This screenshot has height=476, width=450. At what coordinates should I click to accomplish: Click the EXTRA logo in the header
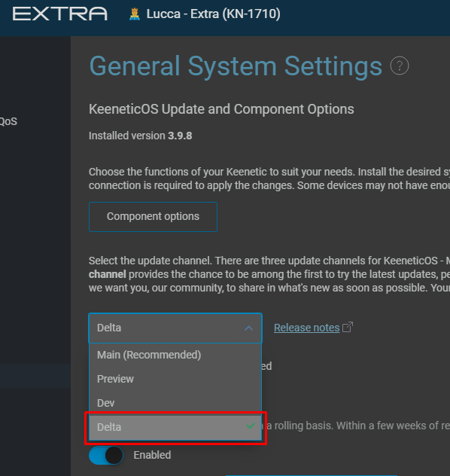click(59, 14)
